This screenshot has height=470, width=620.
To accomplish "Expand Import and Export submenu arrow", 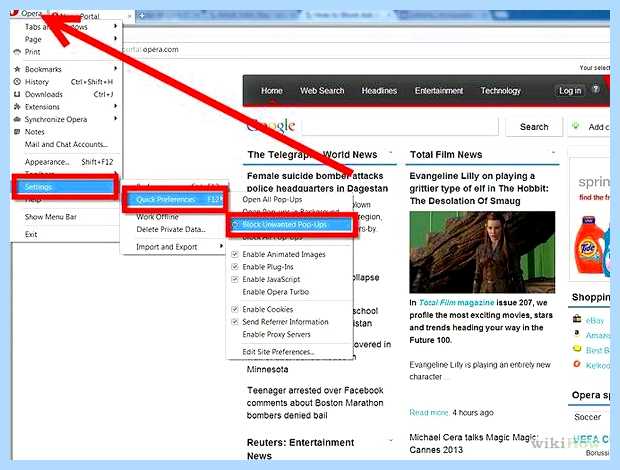I will click(x=221, y=246).
